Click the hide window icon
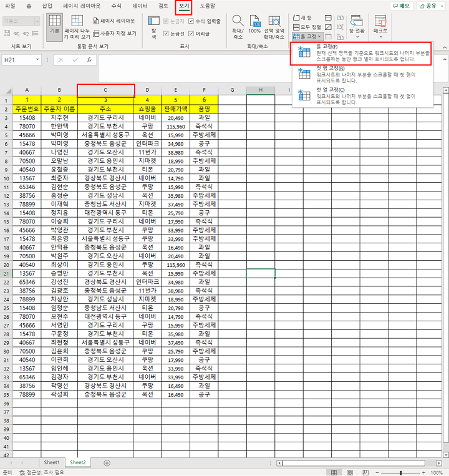The image size is (449, 476). 328,27
